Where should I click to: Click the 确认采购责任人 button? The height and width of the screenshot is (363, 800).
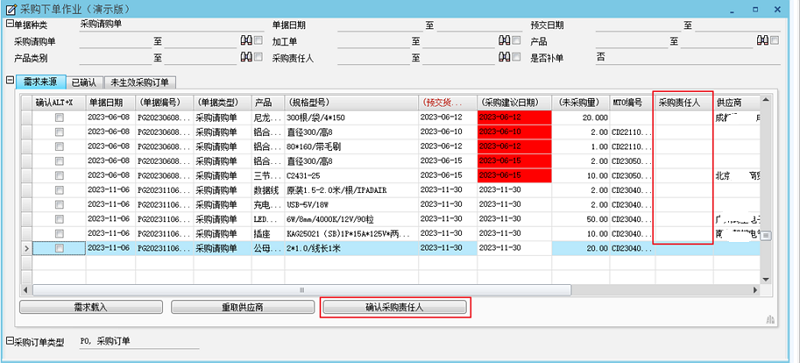point(394,307)
